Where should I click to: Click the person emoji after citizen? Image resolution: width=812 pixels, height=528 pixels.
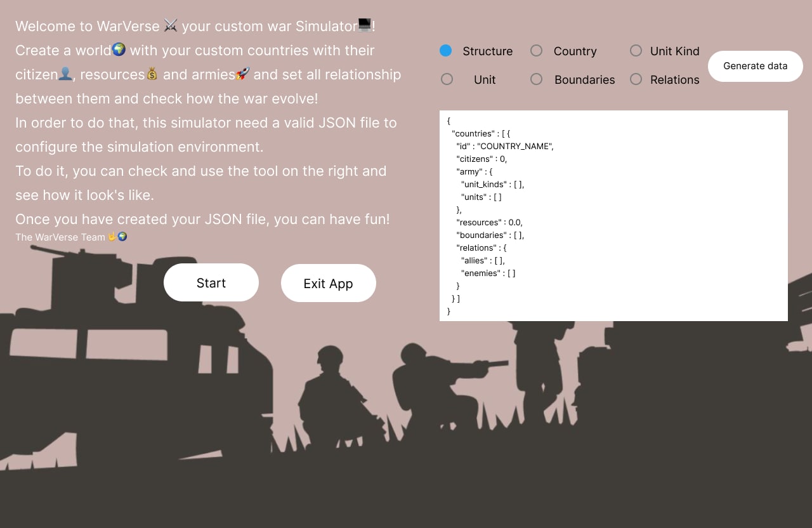(x=65, y=74)
